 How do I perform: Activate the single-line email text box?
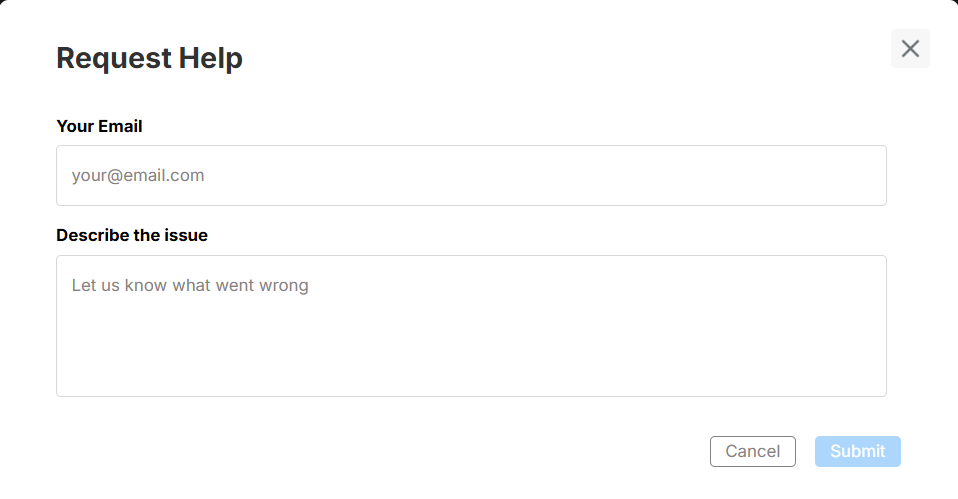(471, 176)
